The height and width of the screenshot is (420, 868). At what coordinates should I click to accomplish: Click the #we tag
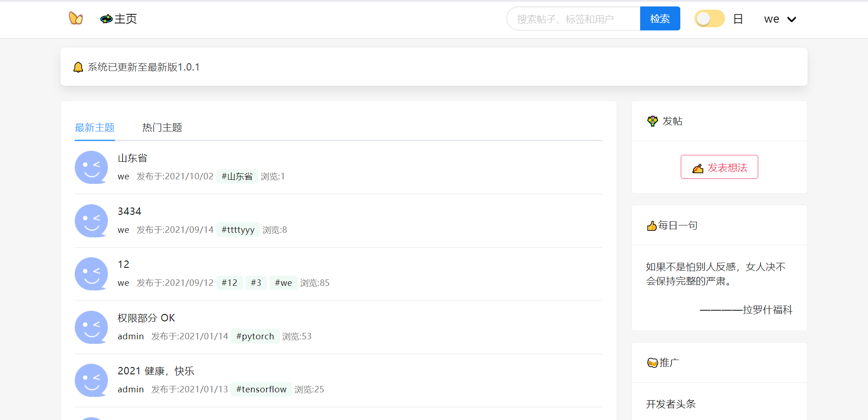click(284, 283)
